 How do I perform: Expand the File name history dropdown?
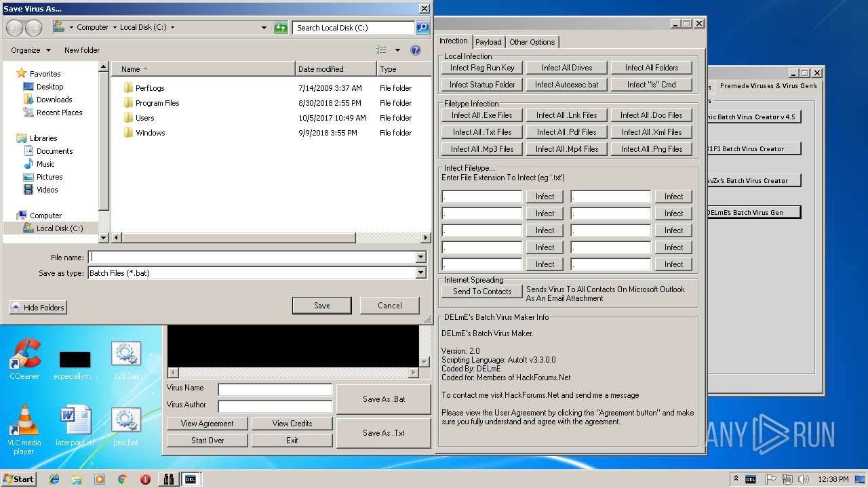[x=421, y=258]
